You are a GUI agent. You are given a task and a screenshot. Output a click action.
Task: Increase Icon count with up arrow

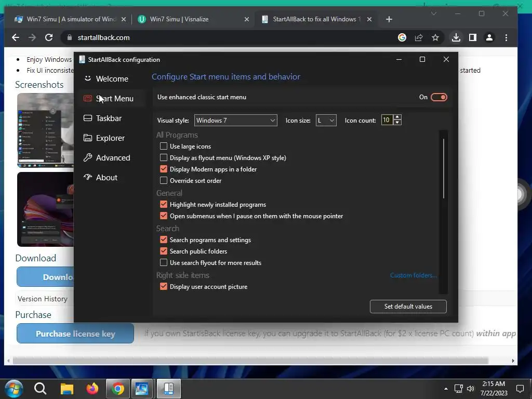[397, 117]
